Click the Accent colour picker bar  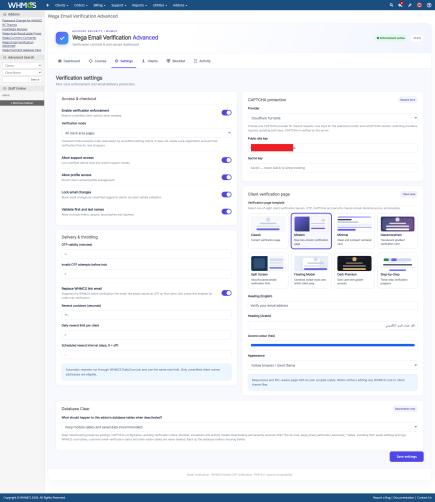point(333,345)
